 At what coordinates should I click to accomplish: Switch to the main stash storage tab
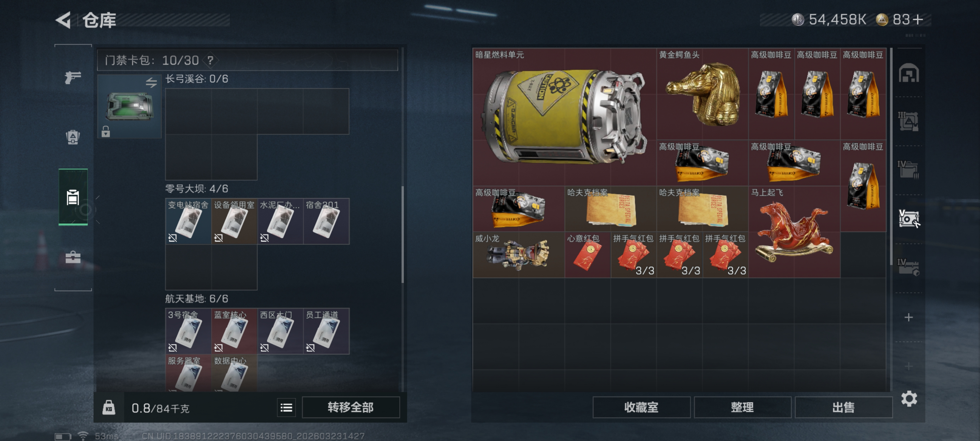(908, 73)
